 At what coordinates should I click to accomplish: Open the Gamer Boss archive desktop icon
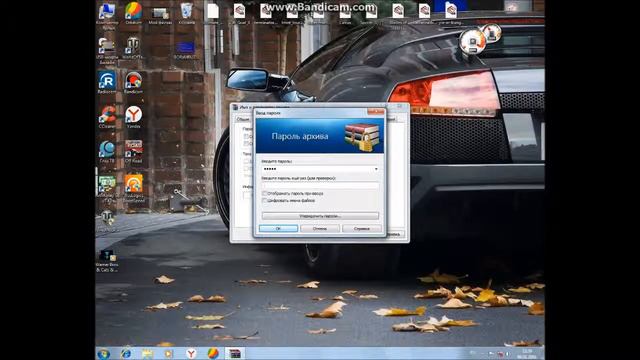point(107,261)
